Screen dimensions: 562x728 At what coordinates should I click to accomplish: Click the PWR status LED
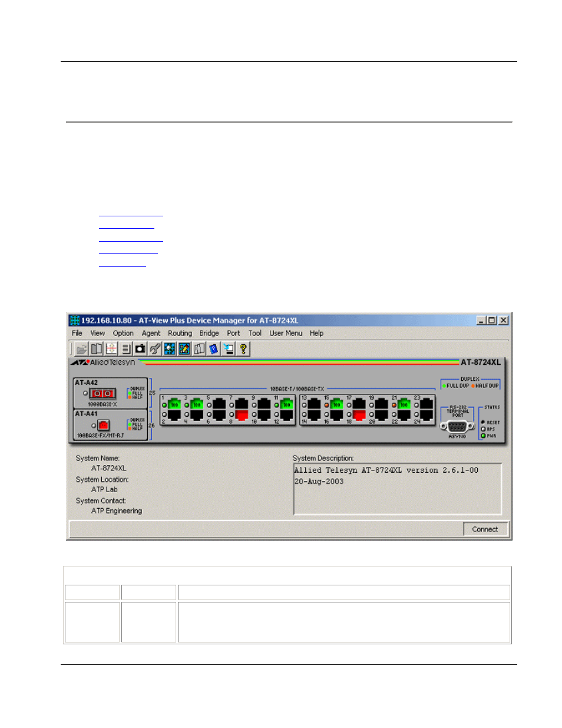click(483, 436)
